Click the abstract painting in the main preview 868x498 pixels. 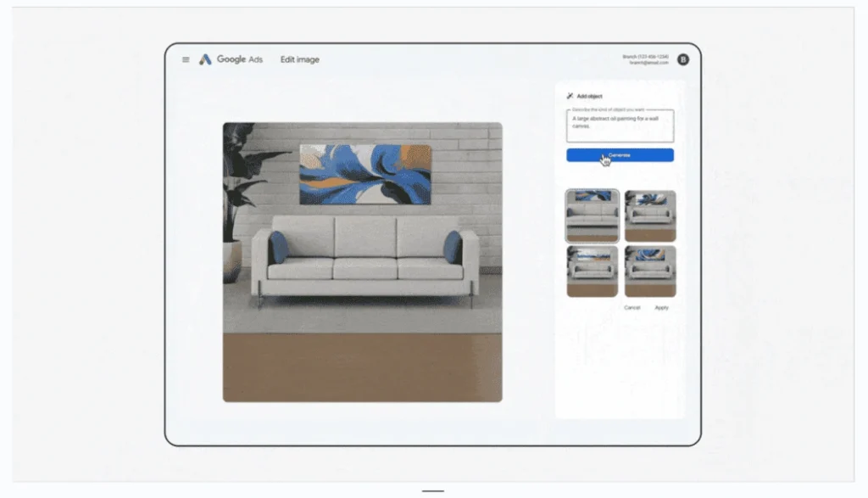[x=364, y=174]
